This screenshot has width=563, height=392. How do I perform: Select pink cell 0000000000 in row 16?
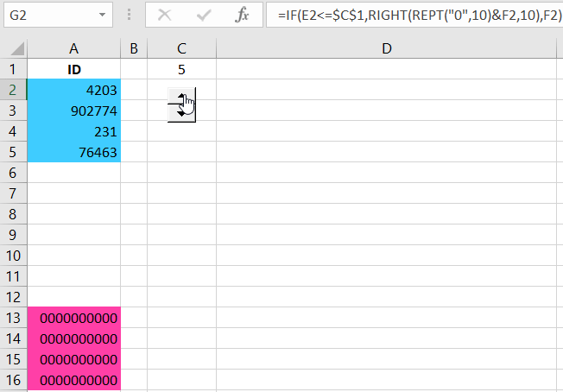[74, 380]
